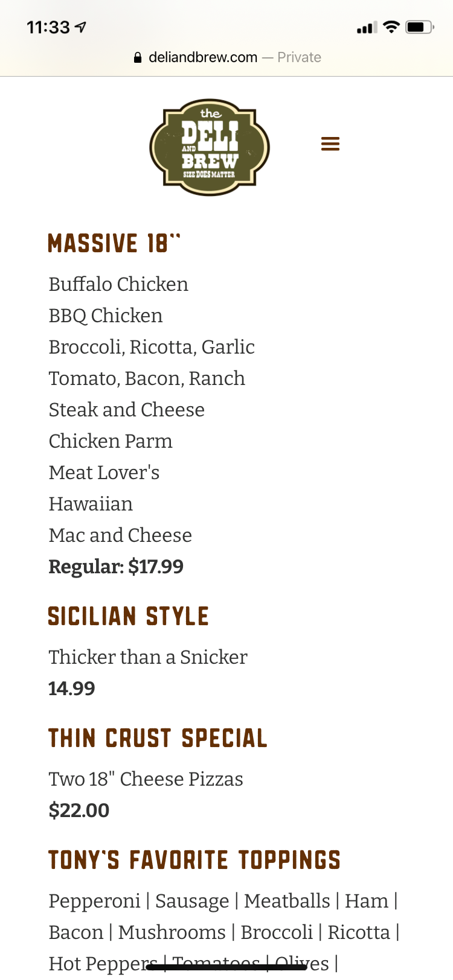453x980 pixels.
Task: Tap Broccoli, Ricotta, Garlic pizza
Action: tap(152, 347)
